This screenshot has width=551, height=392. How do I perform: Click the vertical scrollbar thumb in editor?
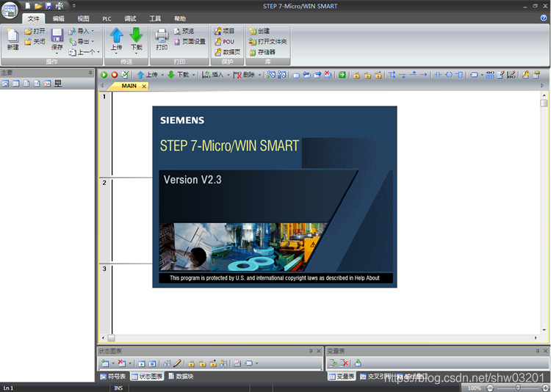coord(544,104)
